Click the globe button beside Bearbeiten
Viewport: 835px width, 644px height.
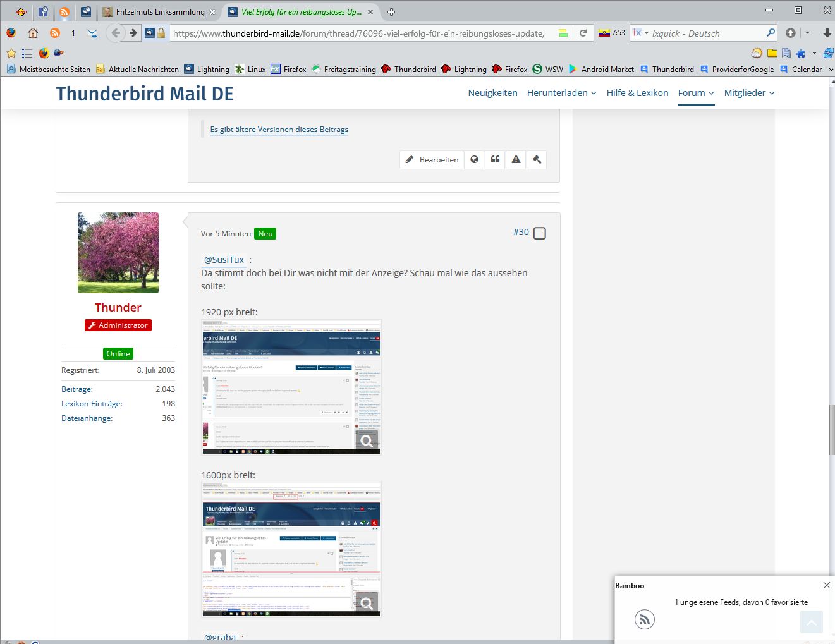click(474, 159)
